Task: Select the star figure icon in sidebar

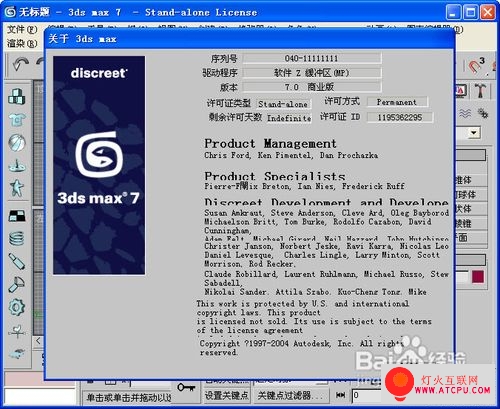Action: click(17, 188)
